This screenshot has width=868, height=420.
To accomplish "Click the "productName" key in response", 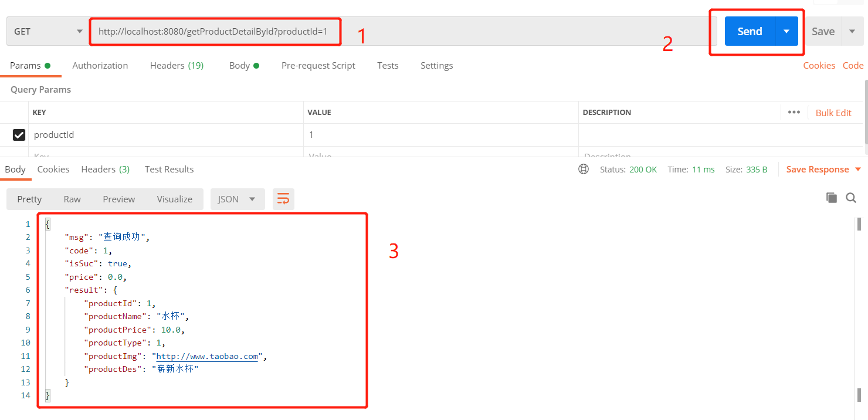I will 115,317.
